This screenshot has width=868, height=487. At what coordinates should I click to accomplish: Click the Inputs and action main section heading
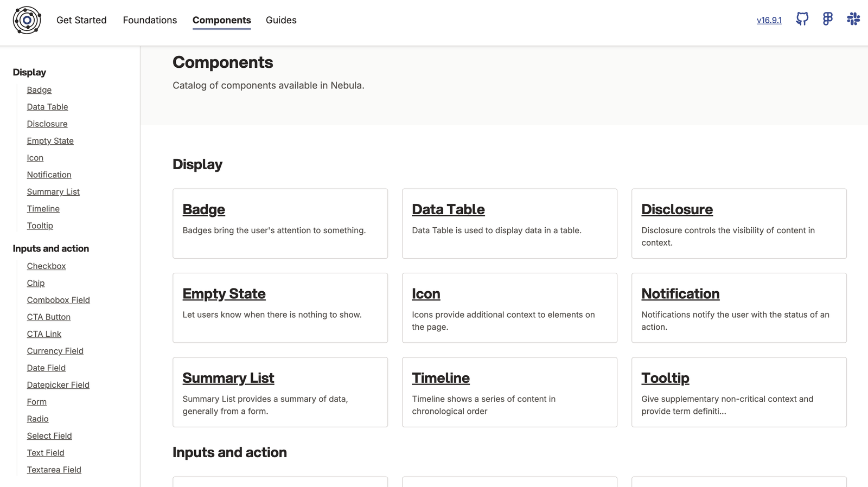click(x=229, y=452)
